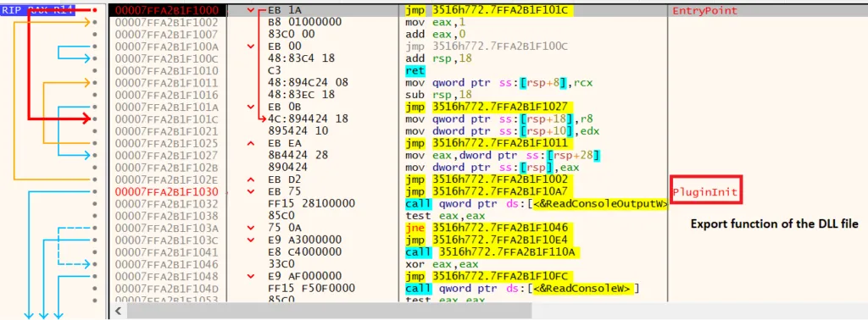Select the highlighted ret instruction
The height and width of the screenshot is (320, 868).
(415, 71)
